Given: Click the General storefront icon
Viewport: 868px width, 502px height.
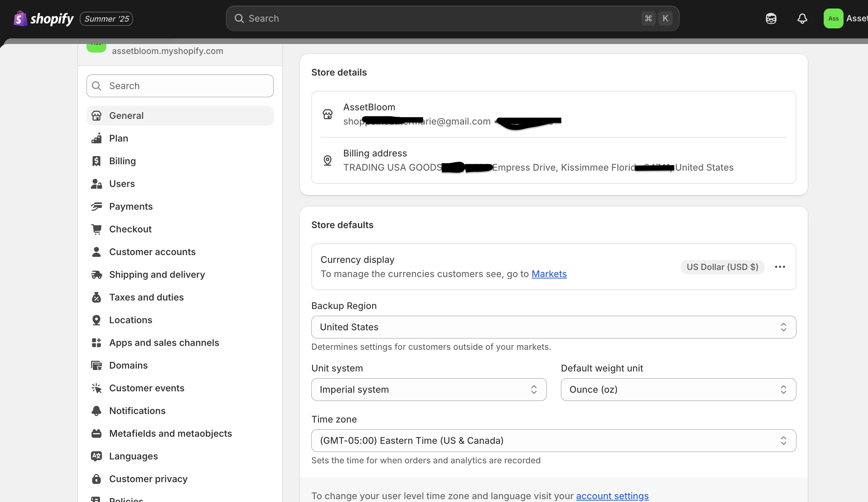Looking at the screenshot, I should [96, 116].
